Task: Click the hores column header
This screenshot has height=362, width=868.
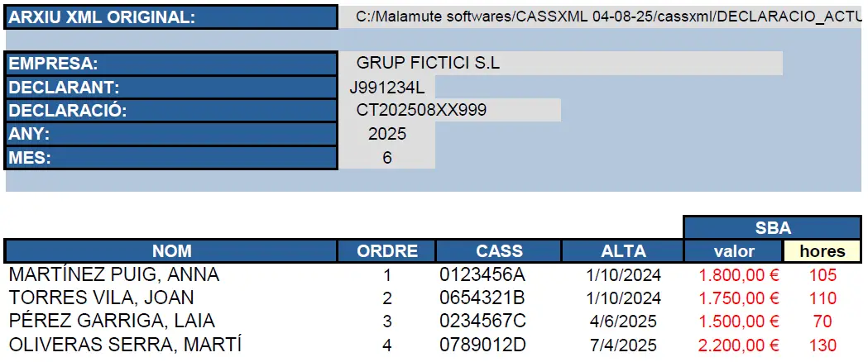Action: tap(822, 251)
